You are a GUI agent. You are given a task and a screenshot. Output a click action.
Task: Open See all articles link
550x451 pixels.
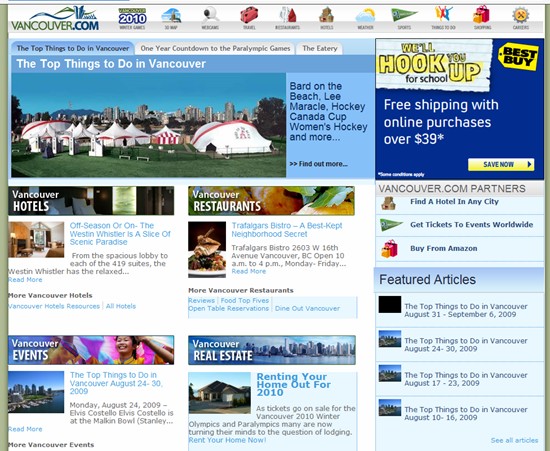[x=514, y=440]
